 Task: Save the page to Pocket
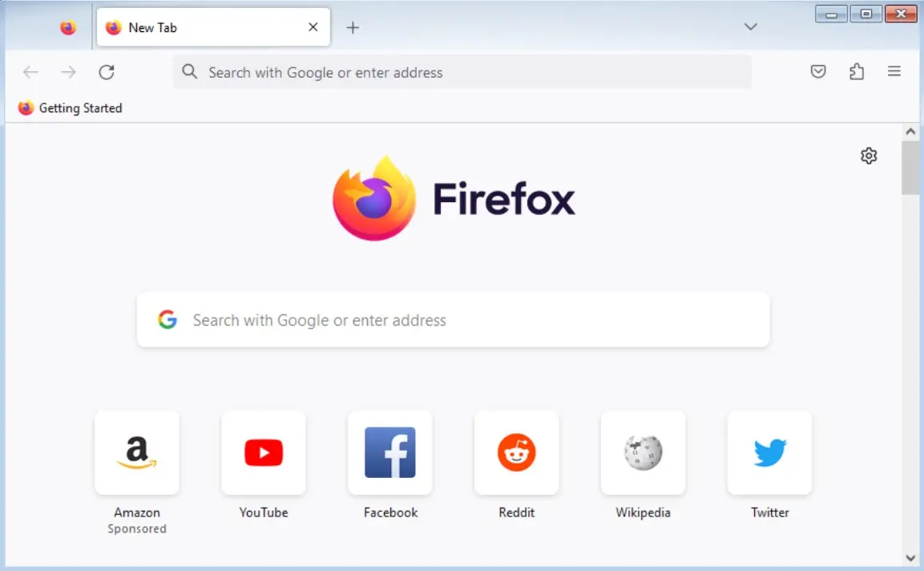click(x=818, y=71)
